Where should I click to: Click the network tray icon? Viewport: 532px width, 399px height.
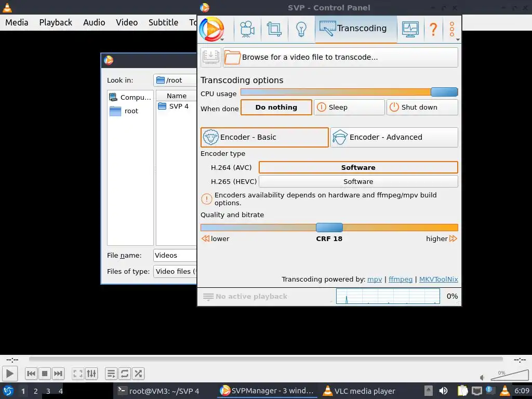pyautogui.click(x=476, y=391)
